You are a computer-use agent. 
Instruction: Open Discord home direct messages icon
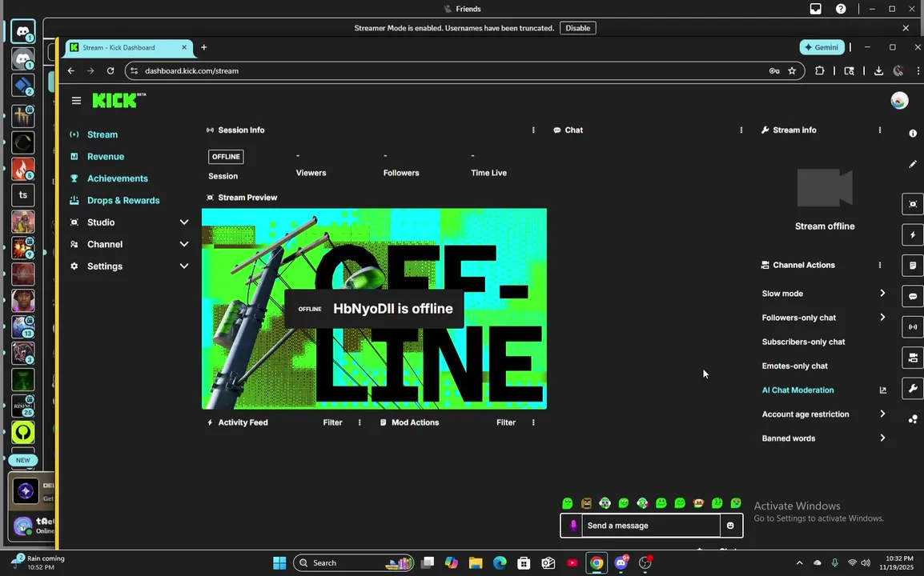tap(23, 31)
